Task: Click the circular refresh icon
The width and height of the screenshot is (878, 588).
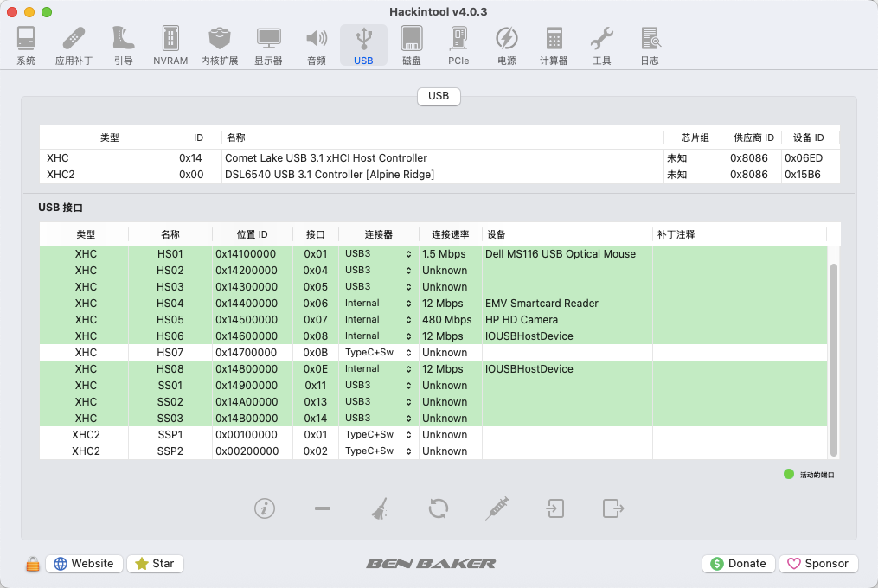Action: (x=439, y=508)
